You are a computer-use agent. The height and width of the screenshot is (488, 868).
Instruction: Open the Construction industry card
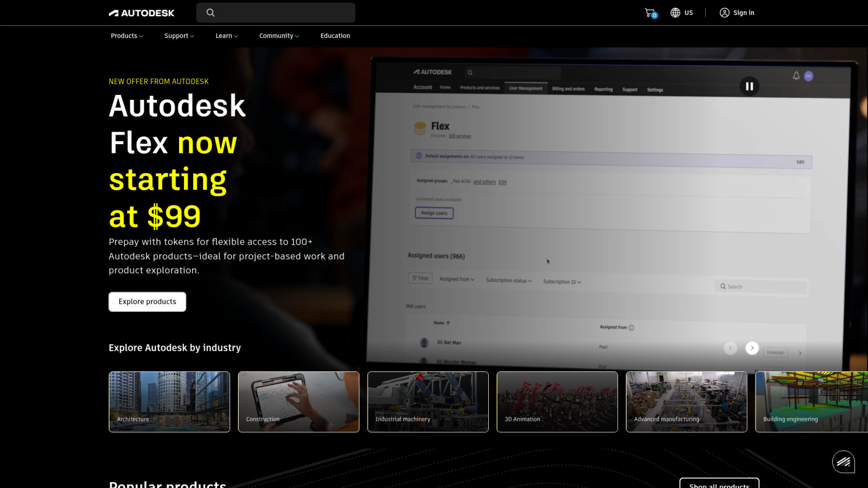(299, 402)
